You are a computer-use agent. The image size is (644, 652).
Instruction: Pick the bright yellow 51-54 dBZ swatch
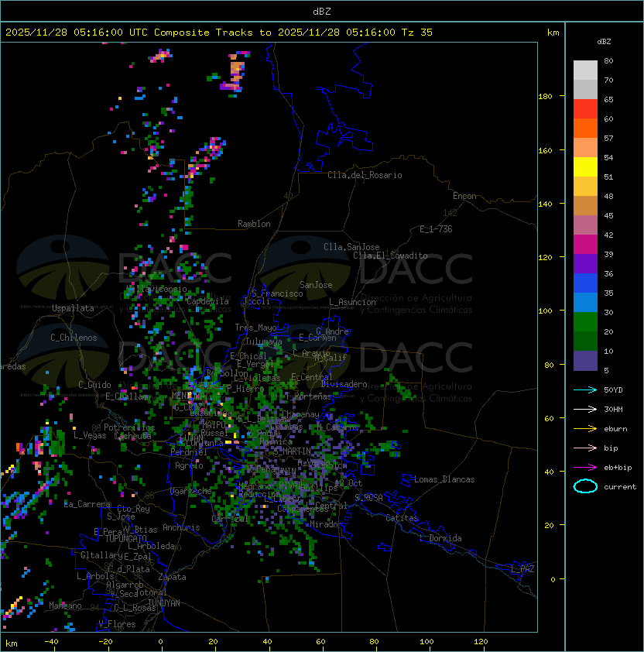[585, 167]
